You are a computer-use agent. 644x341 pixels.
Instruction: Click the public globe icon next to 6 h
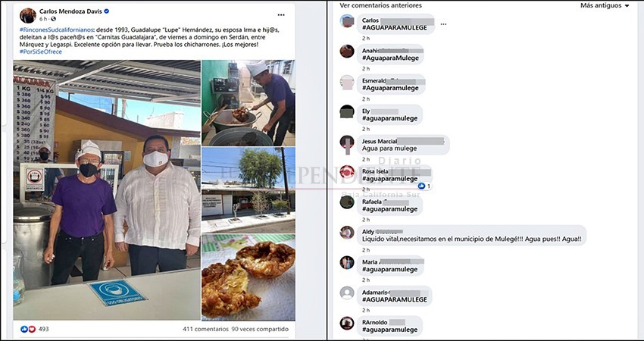54,19
